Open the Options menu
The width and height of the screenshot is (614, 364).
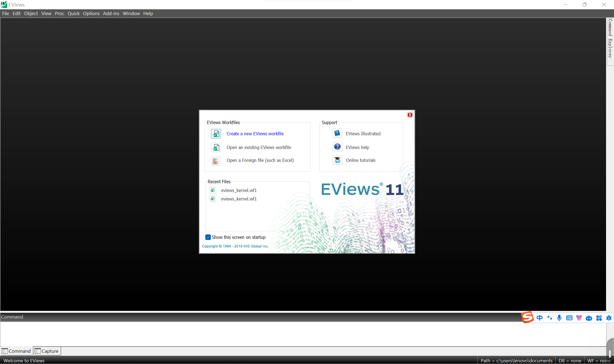click(91, 13)
